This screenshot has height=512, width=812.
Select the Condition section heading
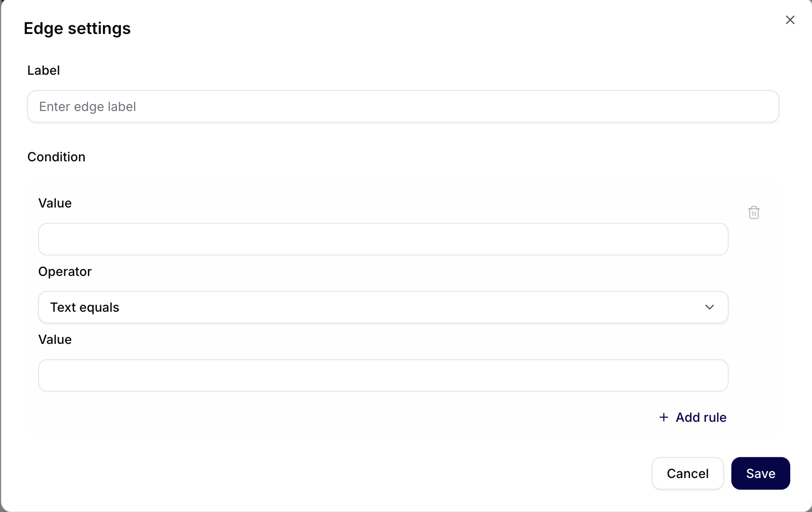coord(56,157)
